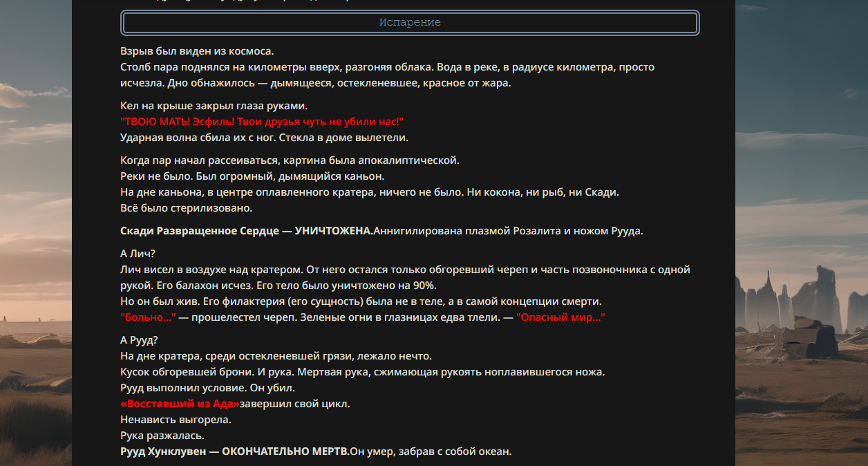The height and width of the screenshot is (466, 868).
Task: Click bold text «Рууд Хунклувен — ОКОНЧАТЕЛЬНО МЕРТВ»
Action: [234, 452]
